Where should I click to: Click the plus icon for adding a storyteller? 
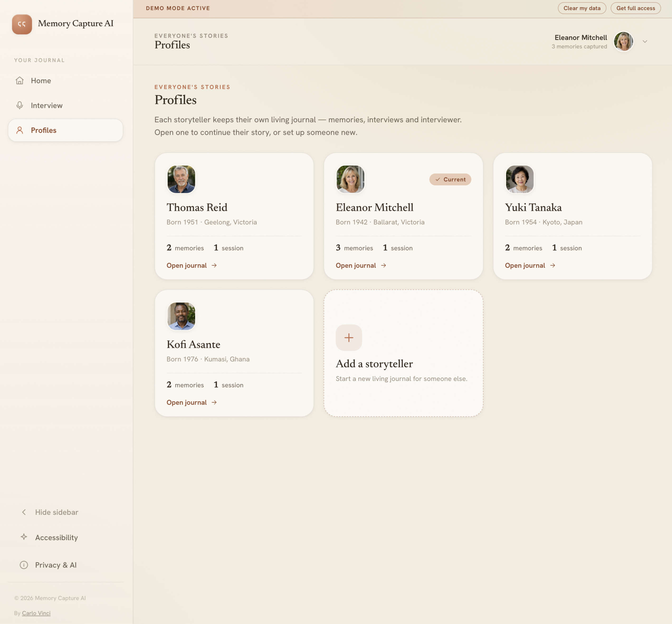(349, 338)
